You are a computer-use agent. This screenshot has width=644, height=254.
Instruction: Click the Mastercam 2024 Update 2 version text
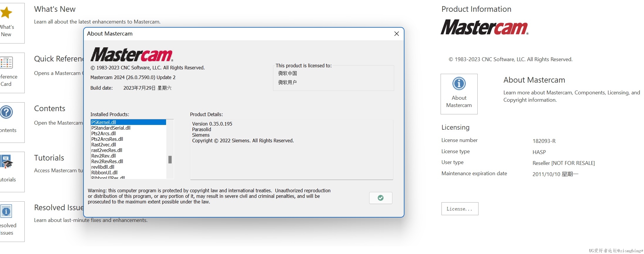(x=133, y=77)
